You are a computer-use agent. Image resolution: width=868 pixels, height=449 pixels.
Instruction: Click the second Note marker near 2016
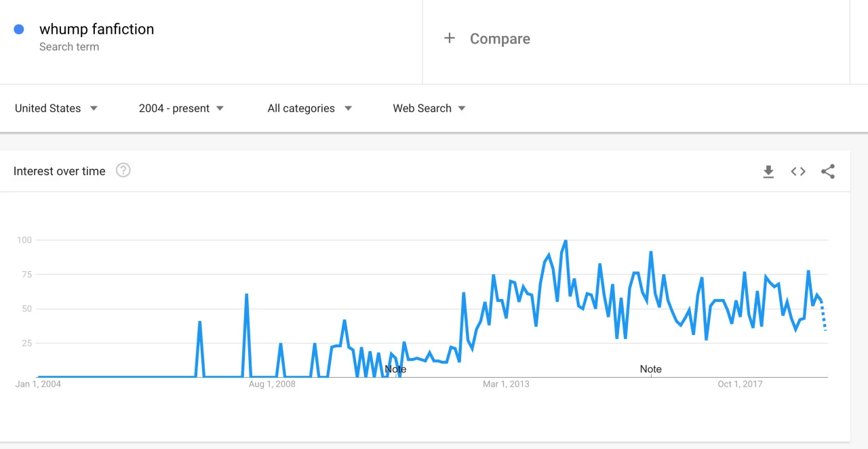point(650,369)
